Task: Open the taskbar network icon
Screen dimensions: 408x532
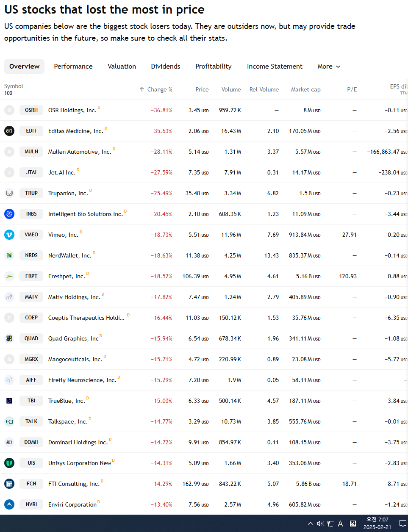Action: 331,524
